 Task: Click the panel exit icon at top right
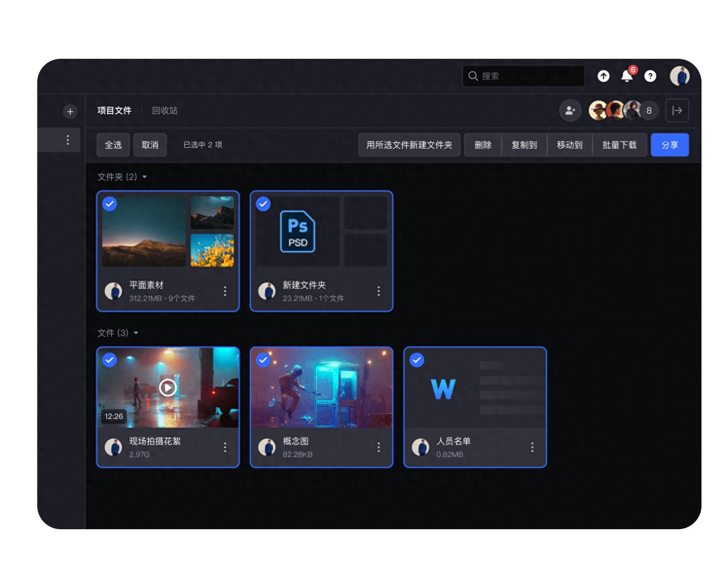pyautogui.click(x=677, y=111)
